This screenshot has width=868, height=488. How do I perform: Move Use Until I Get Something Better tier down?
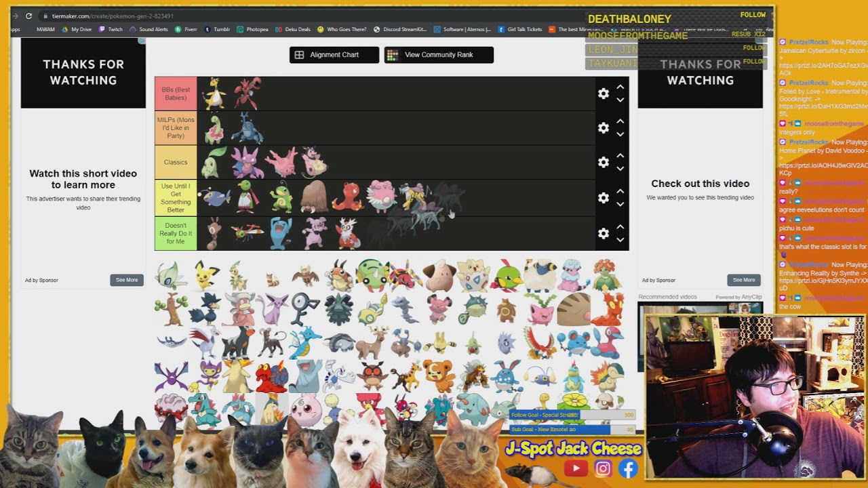pyautogui.click(x=620, y=205)
